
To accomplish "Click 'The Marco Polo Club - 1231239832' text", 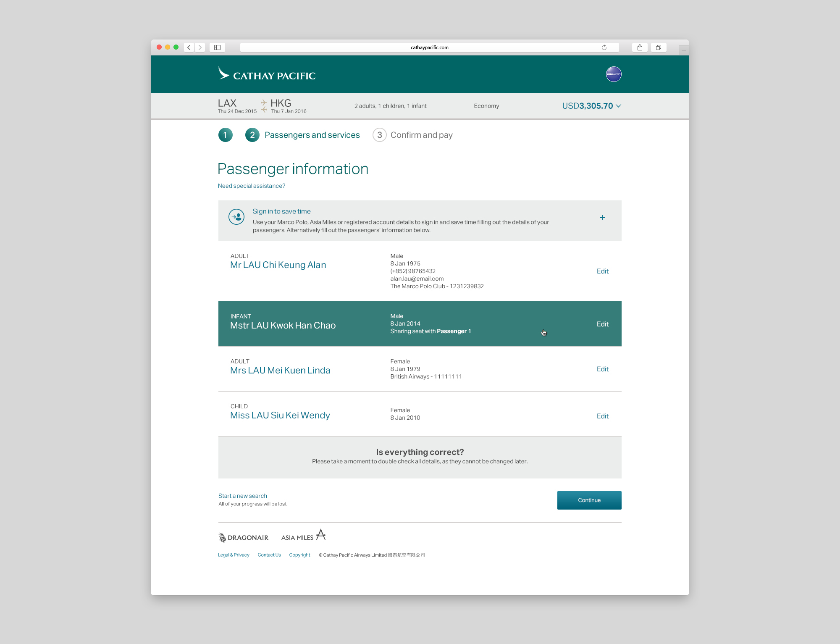I will pos(437,287).
